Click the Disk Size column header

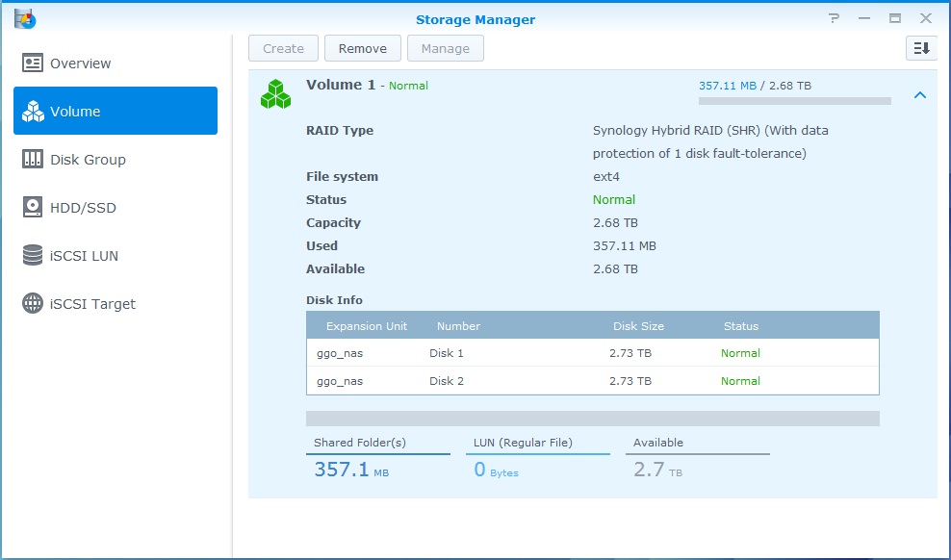pos(638,326)
